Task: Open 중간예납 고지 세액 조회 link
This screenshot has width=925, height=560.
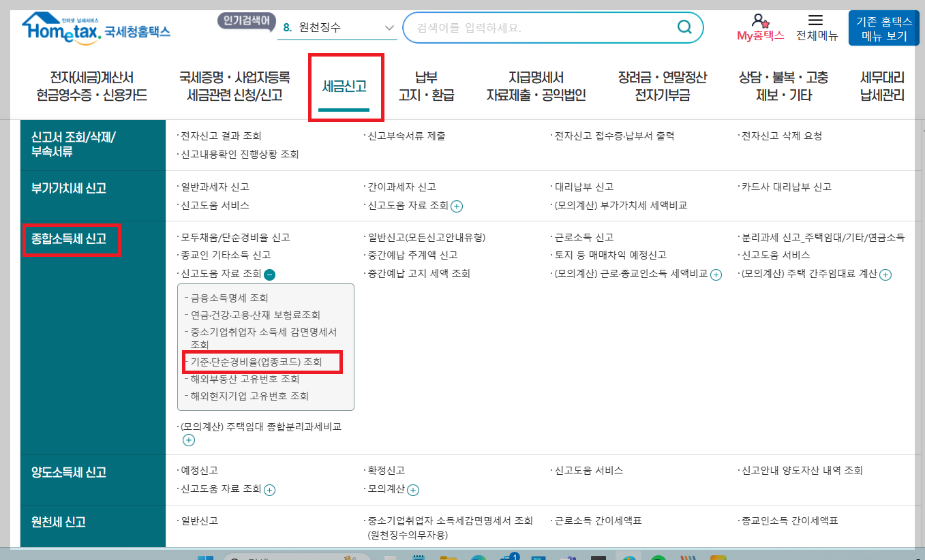Action: pos(419,273)
